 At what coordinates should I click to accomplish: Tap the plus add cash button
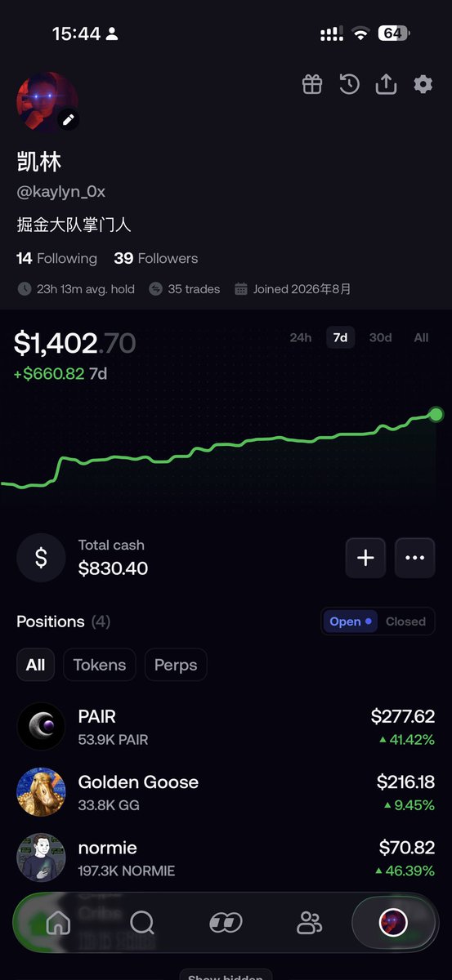click(x=365, y=558)
